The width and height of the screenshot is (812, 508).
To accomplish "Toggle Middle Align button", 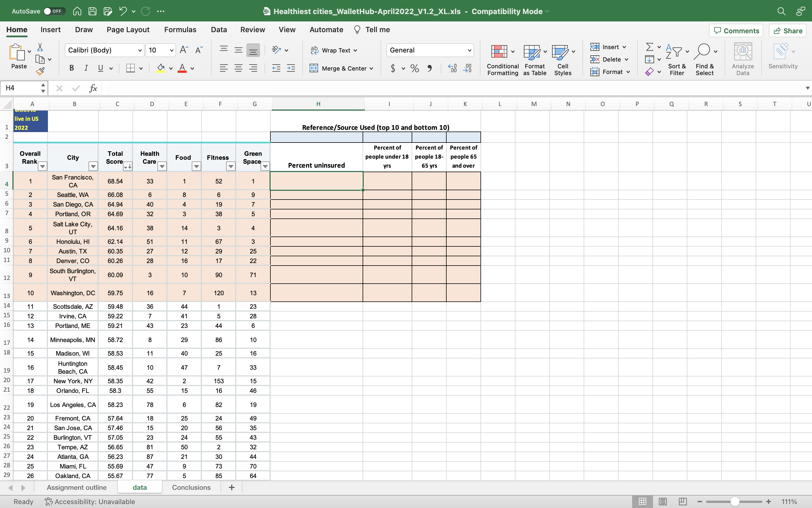I will (x=238, y=50).
